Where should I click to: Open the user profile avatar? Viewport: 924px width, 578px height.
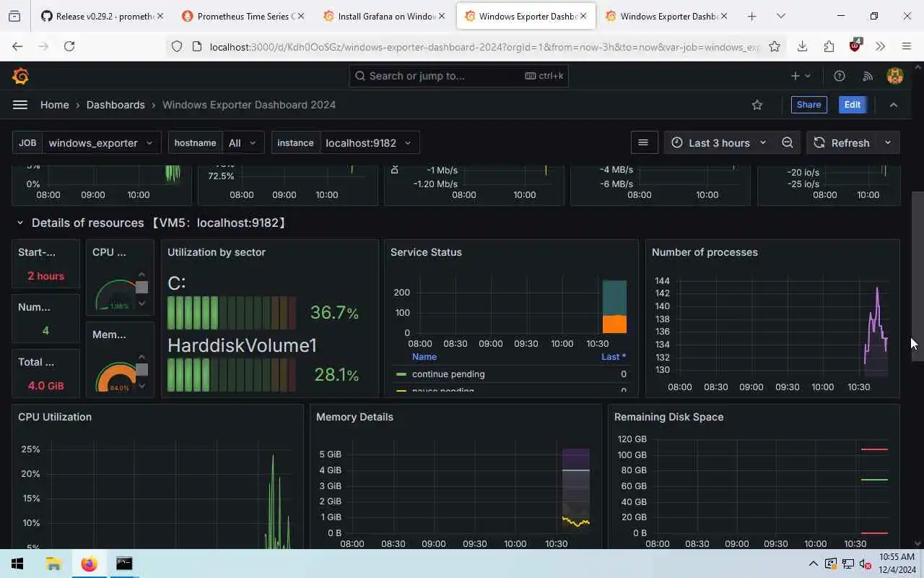pos(895,76)
